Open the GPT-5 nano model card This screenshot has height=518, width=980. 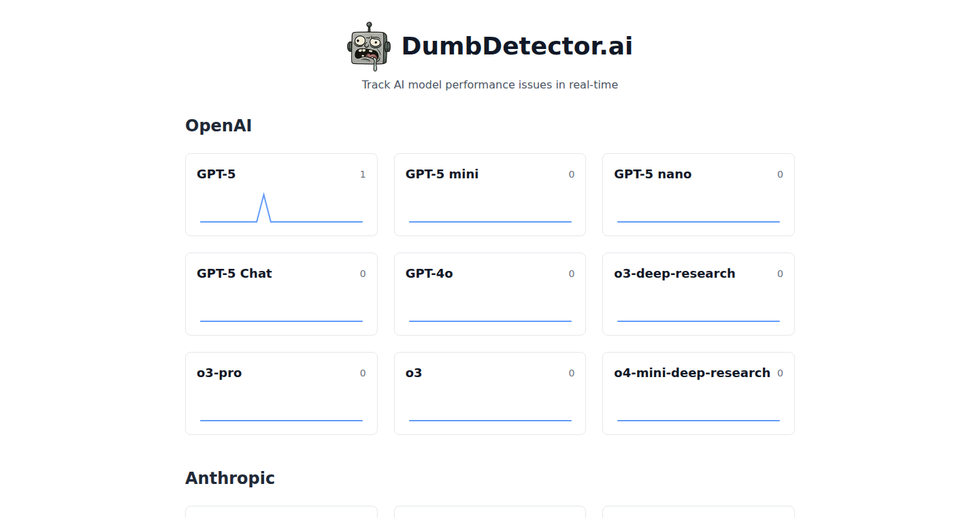click(x=698, y=195)
